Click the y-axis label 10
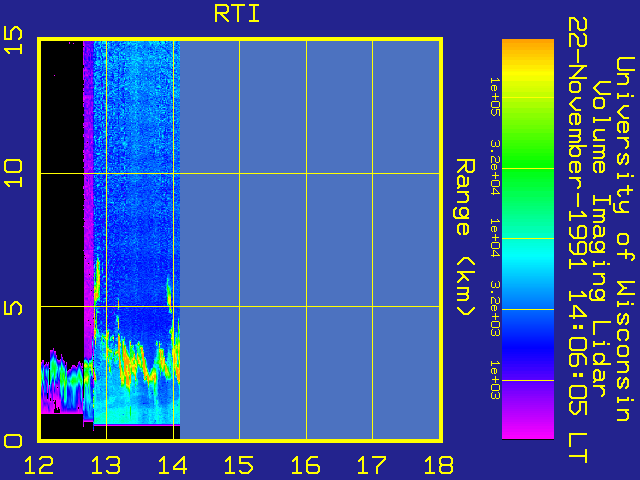Viewport: 640px width, 480px height. point(13,173)
